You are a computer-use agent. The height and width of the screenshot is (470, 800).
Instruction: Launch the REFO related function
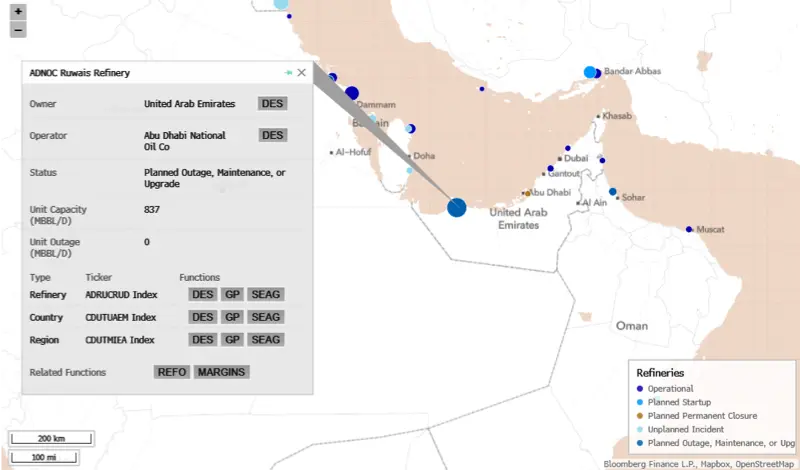[172, 372]
